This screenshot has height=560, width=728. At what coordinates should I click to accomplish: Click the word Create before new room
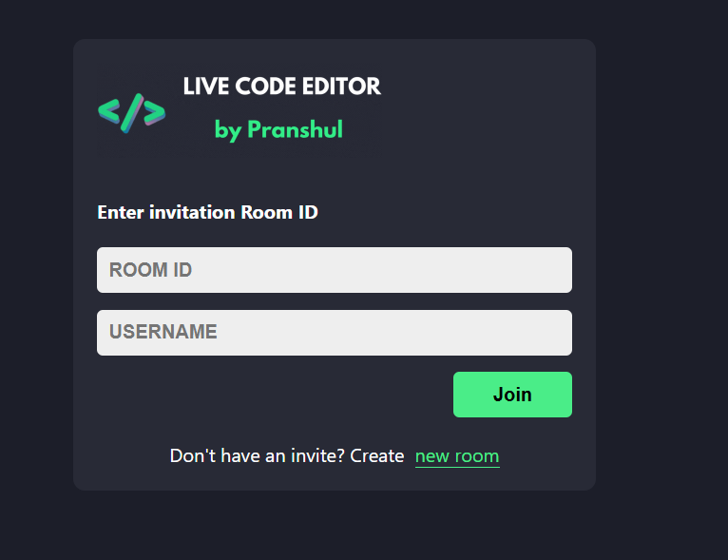(x=376, y=456)
